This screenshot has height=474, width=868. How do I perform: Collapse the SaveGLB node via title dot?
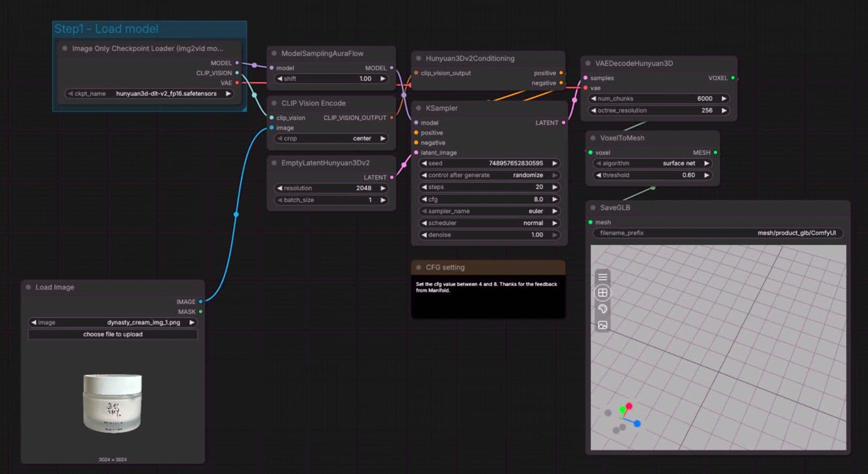click(x=593, y=207)
